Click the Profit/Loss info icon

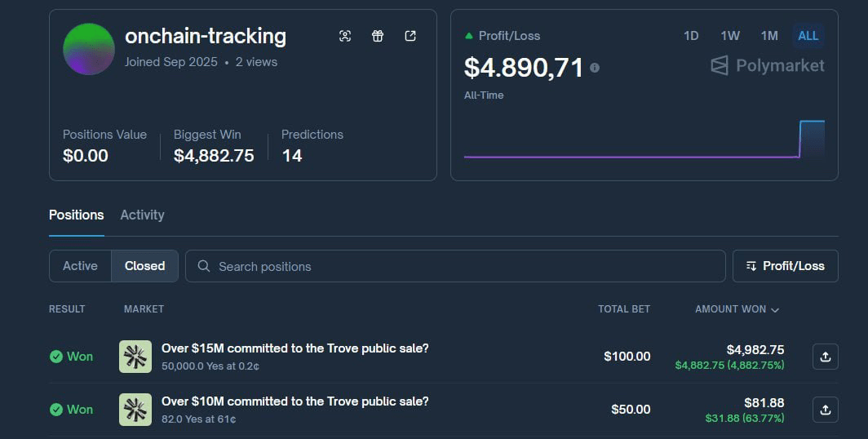595,68
